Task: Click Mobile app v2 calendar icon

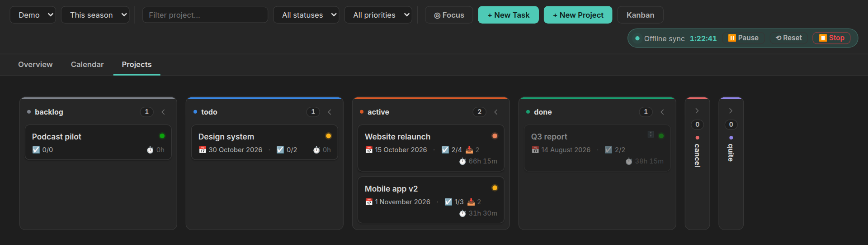Action: pos(369,202)
